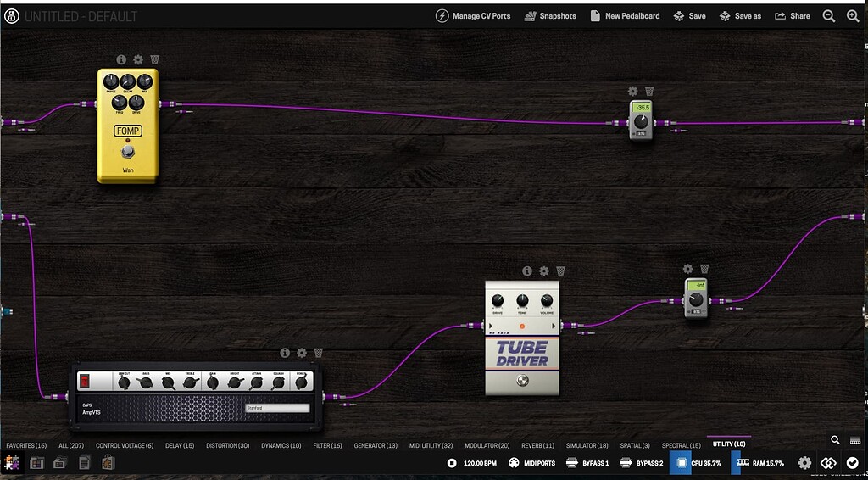Click the Freq knob on the Wah pedal
The height and width of the screenshot is (480, 868).
(x=119, y=103)
